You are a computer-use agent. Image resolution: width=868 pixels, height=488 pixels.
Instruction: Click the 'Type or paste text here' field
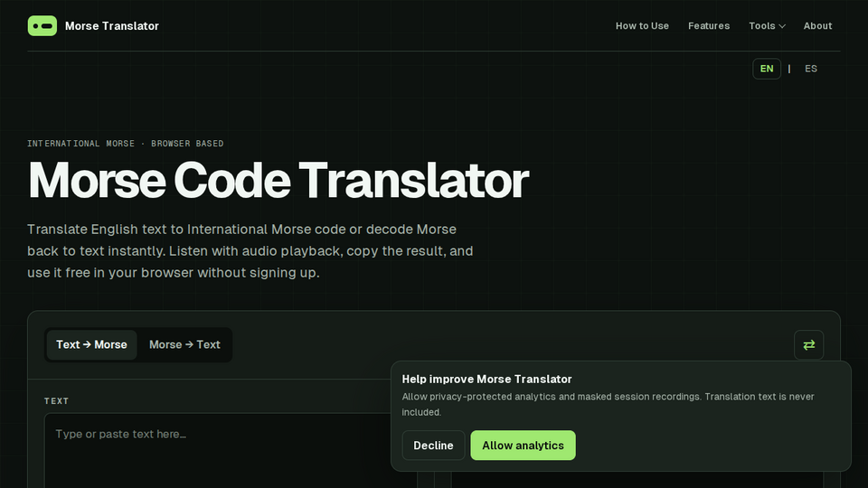pyautogui.click(x=231, y=451)
